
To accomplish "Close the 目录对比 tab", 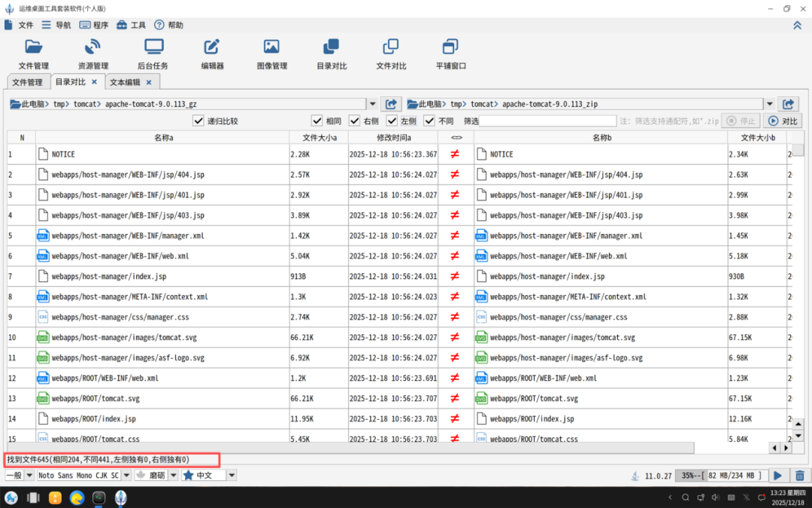I will click(94, 82).
